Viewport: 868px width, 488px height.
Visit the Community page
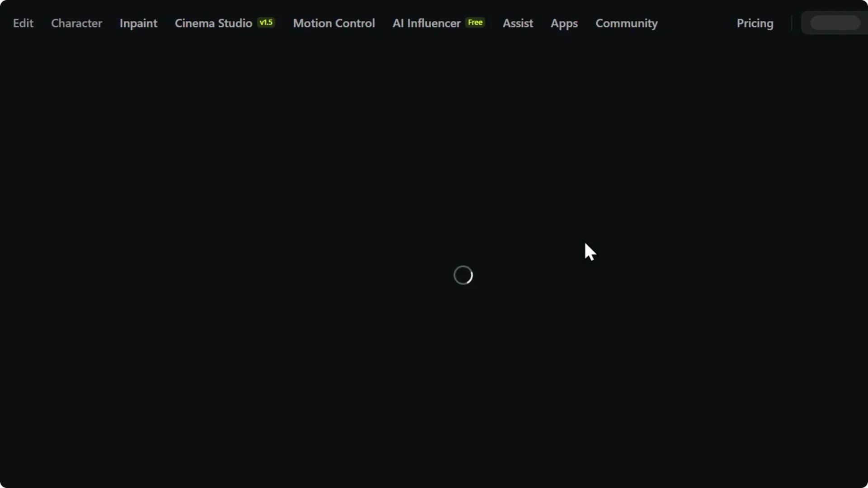[x=627, y=23]
